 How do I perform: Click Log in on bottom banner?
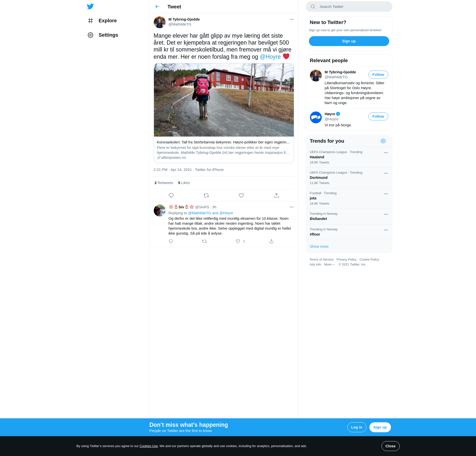pyautogui.click(x=357, y=427)
